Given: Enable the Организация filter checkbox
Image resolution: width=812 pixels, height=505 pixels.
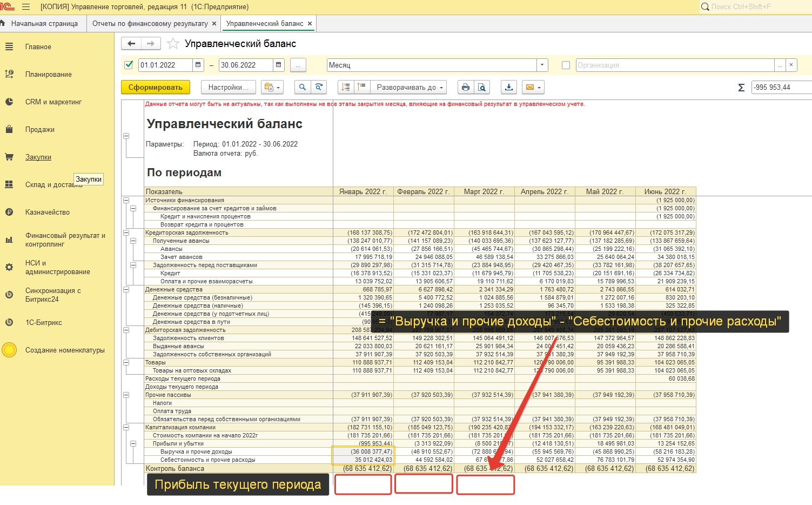Looking at the screenshot, I should tap(566, 65).
